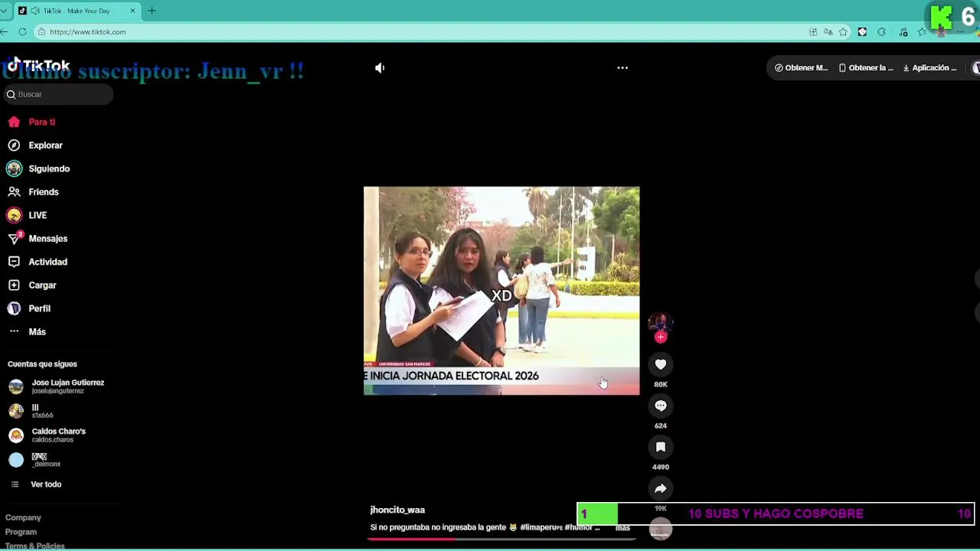
Task: Reload the page with the refresh icon
Action: coord(22,31)
